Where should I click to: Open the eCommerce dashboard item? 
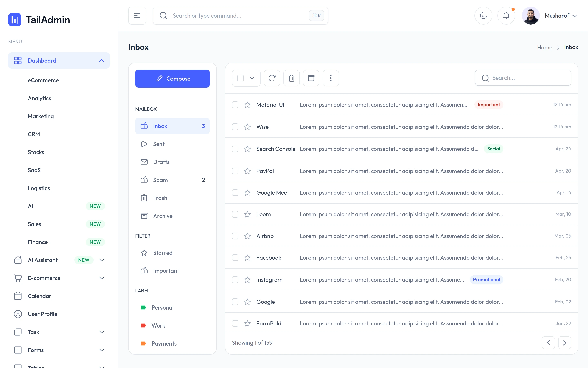coord(43,80)
